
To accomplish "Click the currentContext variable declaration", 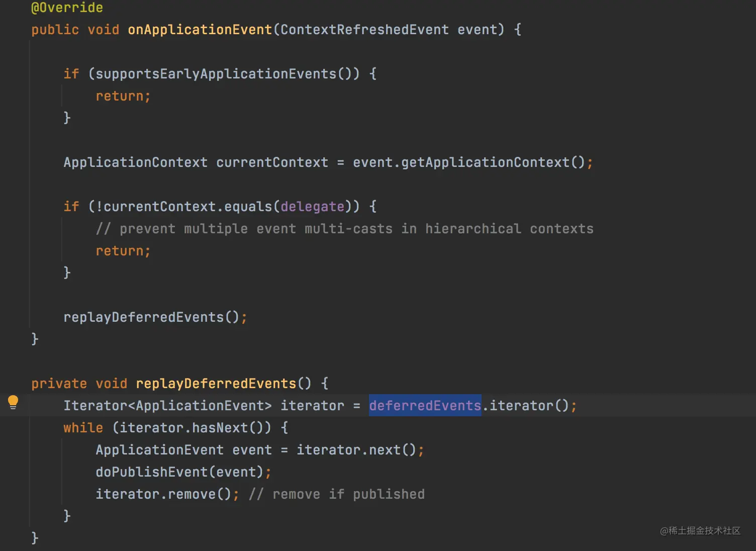I will click(x=272, y=162).
